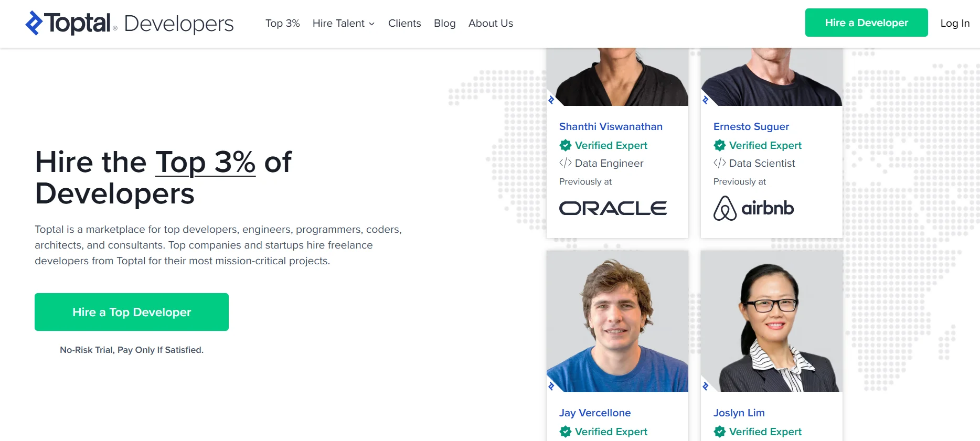
Task: Click Joslyn Lim's profile photo
Action: [x=772, y=321]
